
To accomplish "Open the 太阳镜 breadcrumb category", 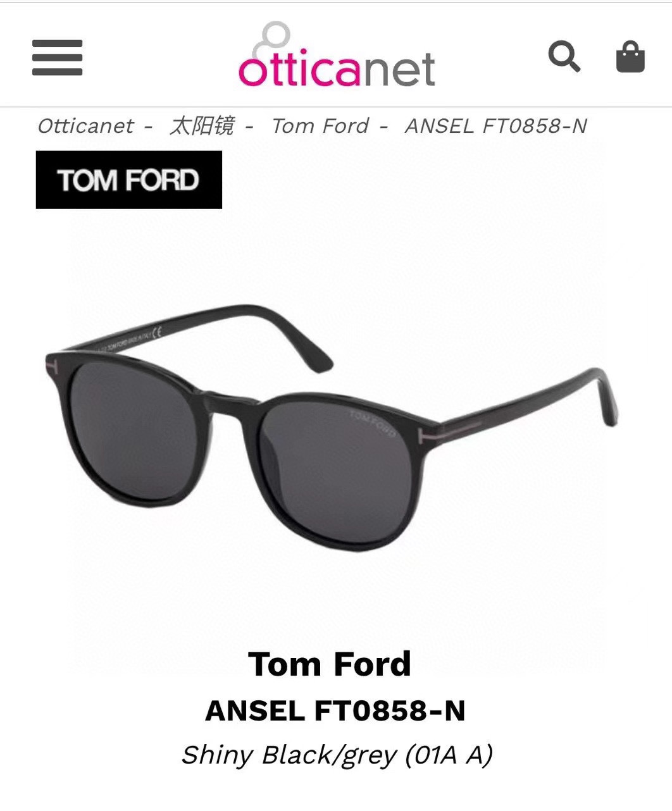I will pyautogui.click(x=202, y=126).
